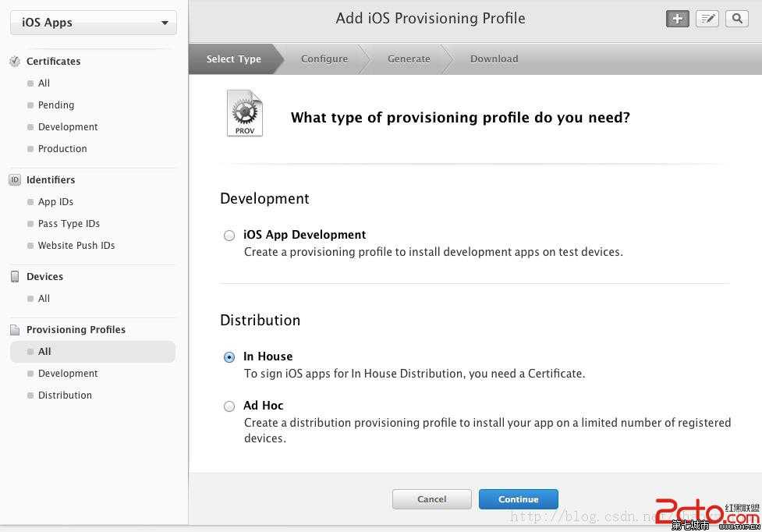This screenshot has width=762, height=532.
Task: Open Development under Certificates
Action: [68, 127]
